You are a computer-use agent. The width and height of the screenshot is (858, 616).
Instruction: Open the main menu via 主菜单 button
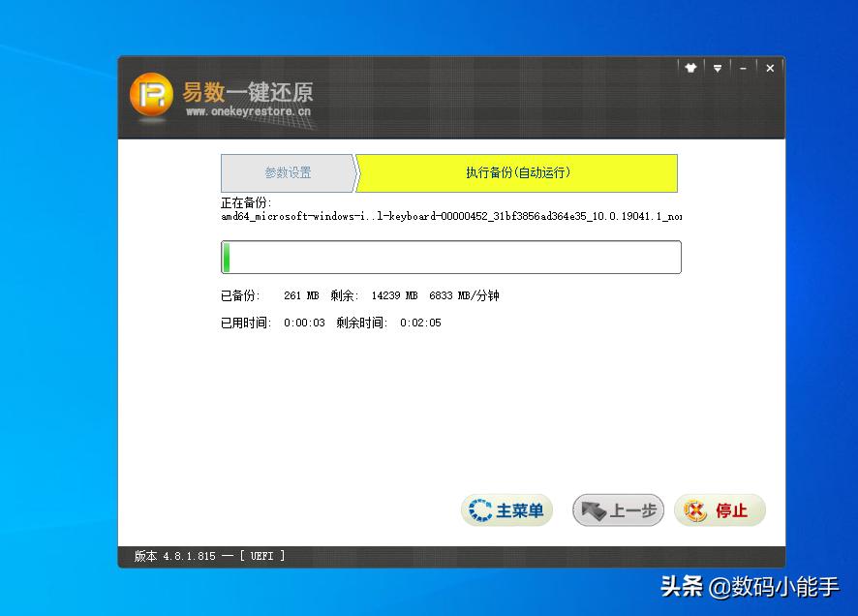pos(506,509)
